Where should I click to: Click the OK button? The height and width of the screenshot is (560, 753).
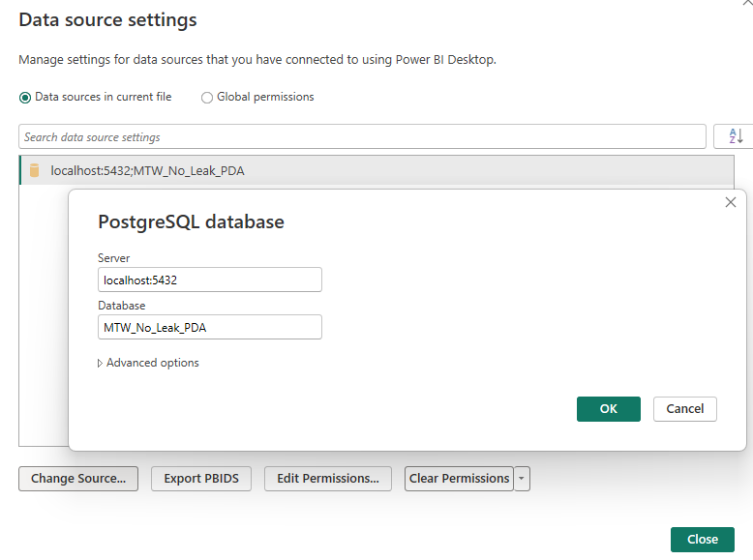coord(609,409)
